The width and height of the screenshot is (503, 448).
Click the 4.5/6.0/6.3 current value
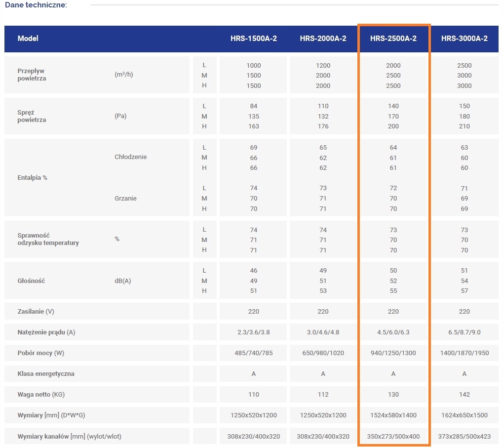point(393,332)
